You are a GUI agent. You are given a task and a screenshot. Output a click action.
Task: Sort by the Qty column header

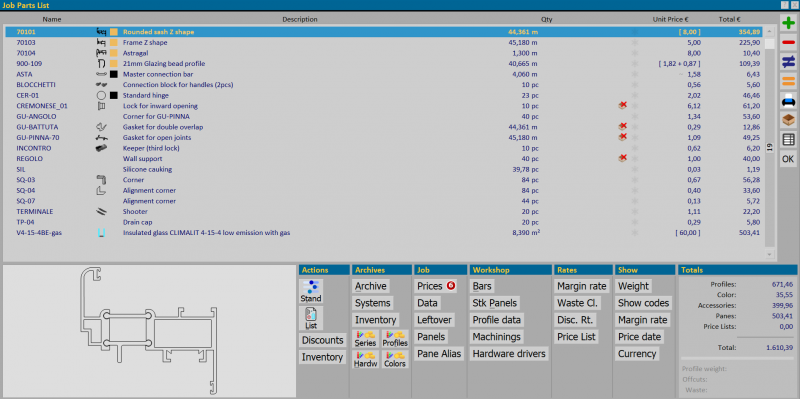546,19
